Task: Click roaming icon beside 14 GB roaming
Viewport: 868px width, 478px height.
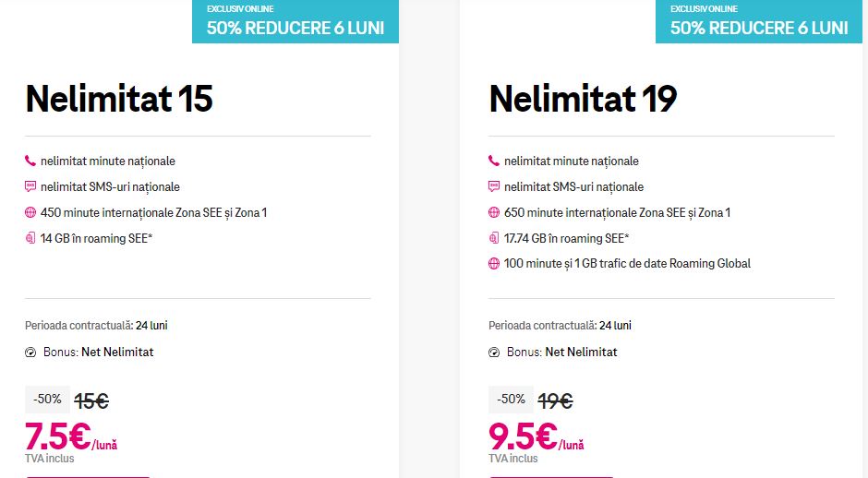Action: 30,238
